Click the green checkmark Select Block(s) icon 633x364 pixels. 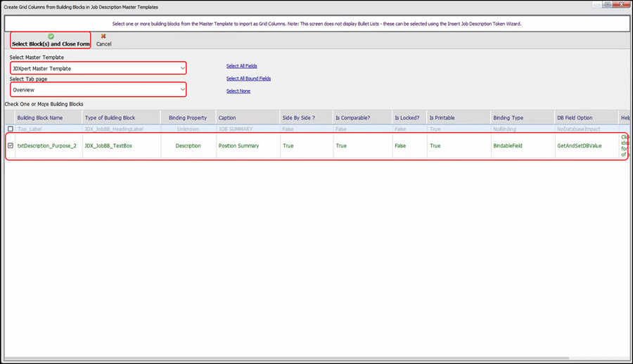[51, 36]
